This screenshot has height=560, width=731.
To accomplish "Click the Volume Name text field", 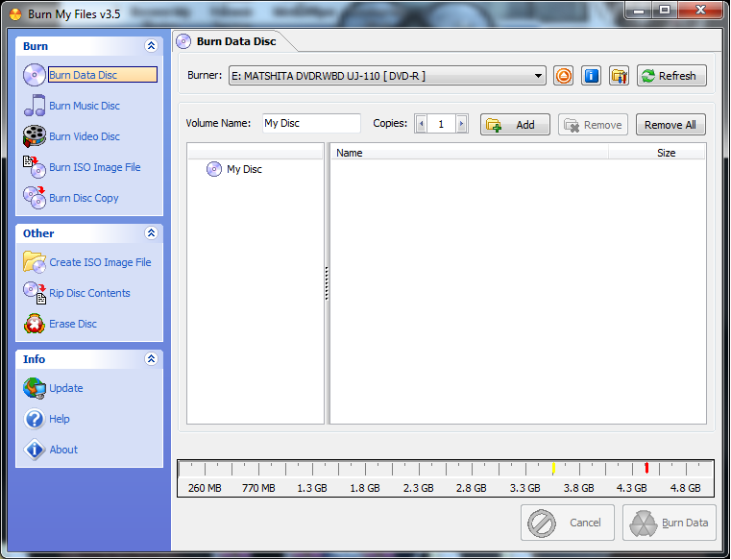I will pos(311,123).
